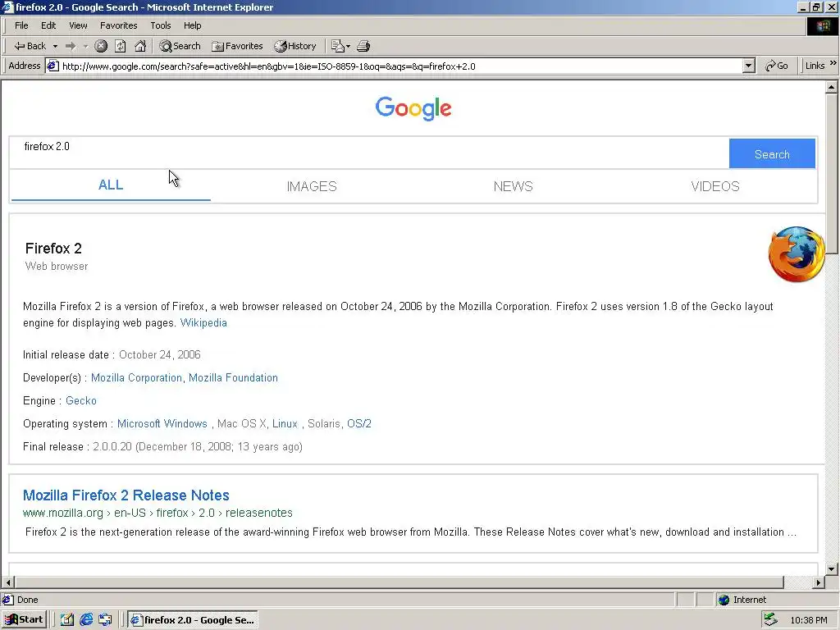Click the IE title bar window icon
Viewport: 840px width, 630px height.
click(x=7, y=7)
